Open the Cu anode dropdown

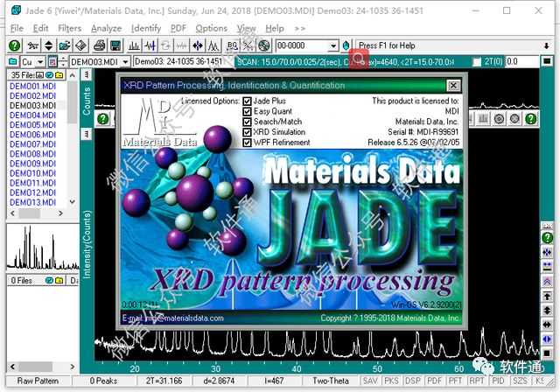41,62
